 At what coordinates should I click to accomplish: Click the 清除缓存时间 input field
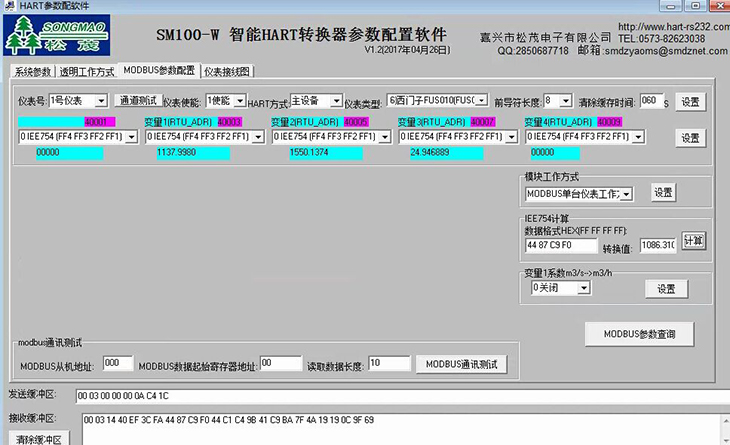[650, 101]
